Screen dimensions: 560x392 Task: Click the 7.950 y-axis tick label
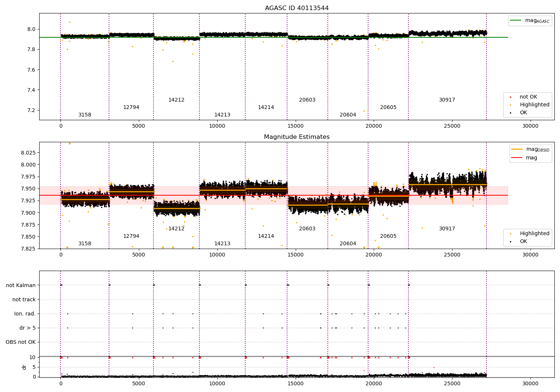tap(28, 189)
